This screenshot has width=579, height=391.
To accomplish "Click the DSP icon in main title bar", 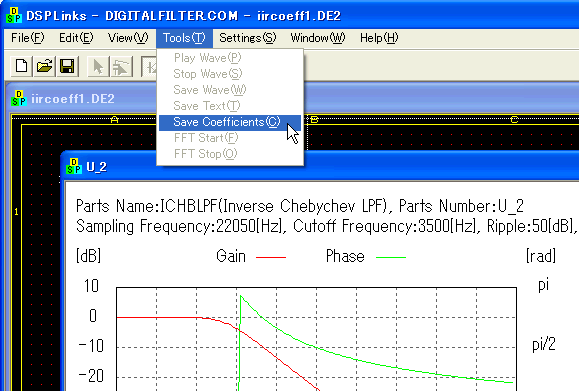I will point(14,16).
